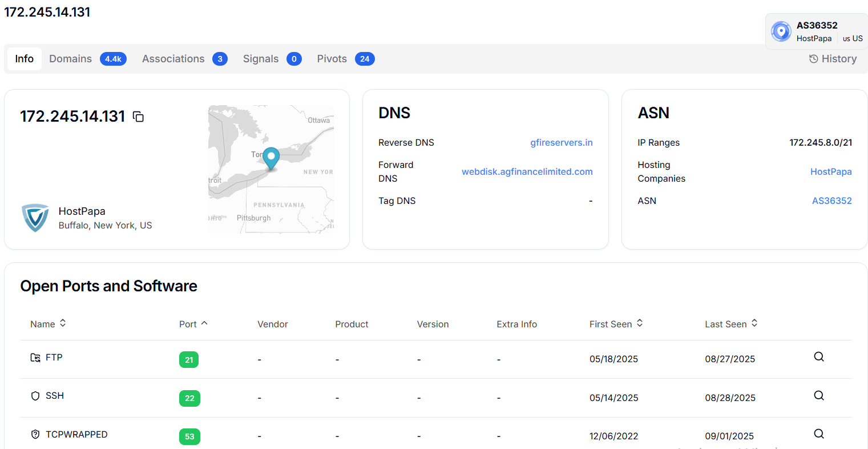Screen dimensions: 868x449
Task: Click the HostPapa shield logo
Action: [35, 218]
